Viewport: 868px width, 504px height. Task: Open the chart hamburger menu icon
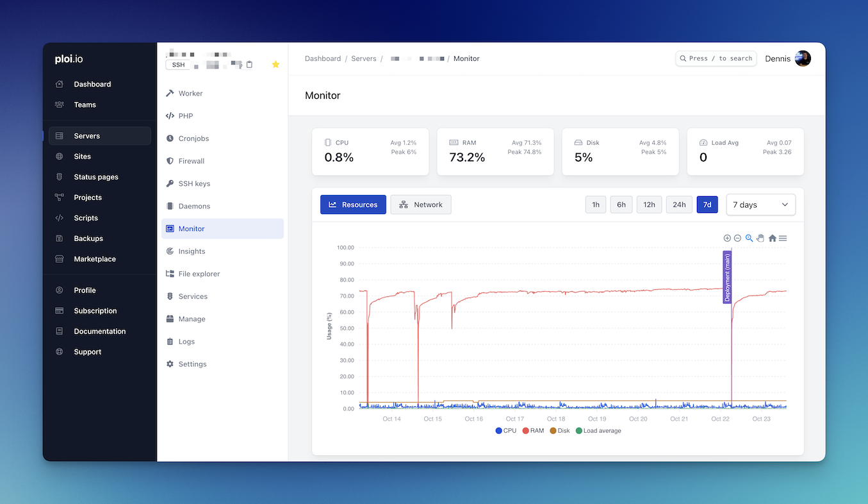(x=783, y=238)
